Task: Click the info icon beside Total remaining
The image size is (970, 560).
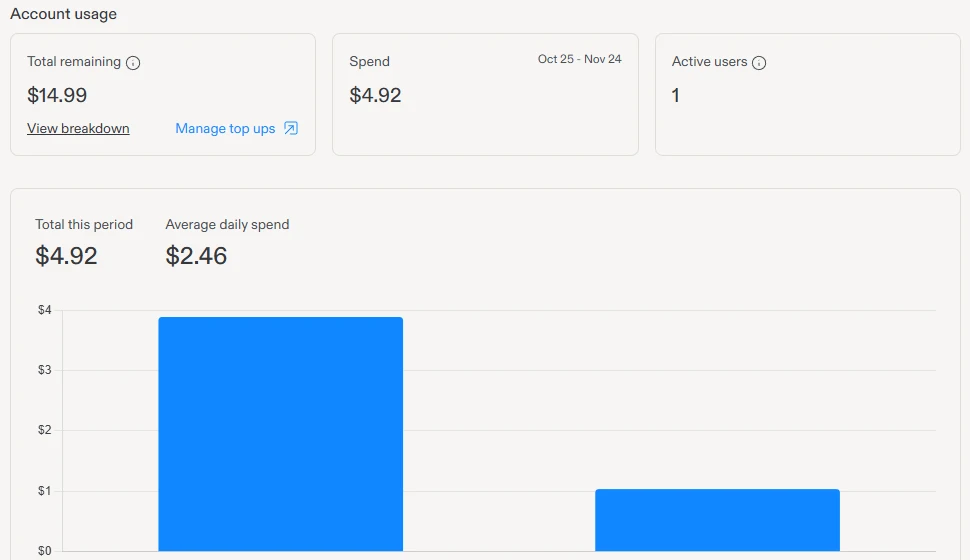Action: [x=133, y=62]
